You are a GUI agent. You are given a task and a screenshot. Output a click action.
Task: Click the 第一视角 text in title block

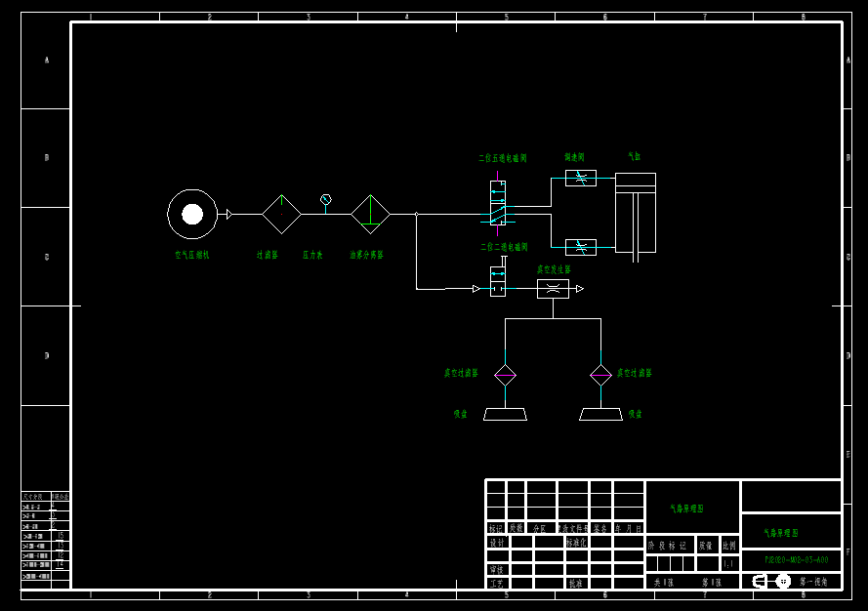point(813,582)
